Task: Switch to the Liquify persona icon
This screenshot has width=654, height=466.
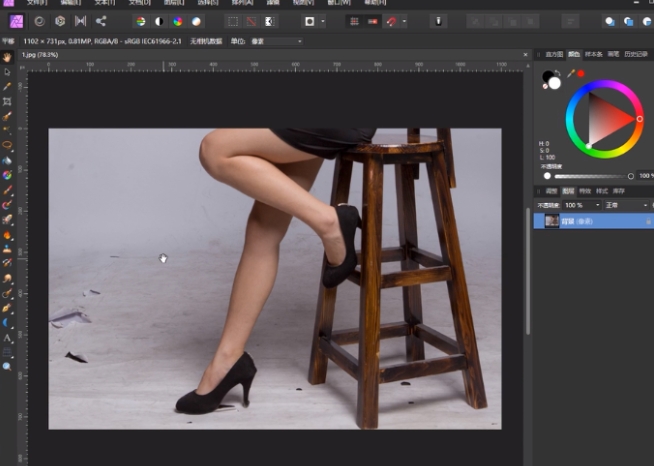Action: [40, 21]
